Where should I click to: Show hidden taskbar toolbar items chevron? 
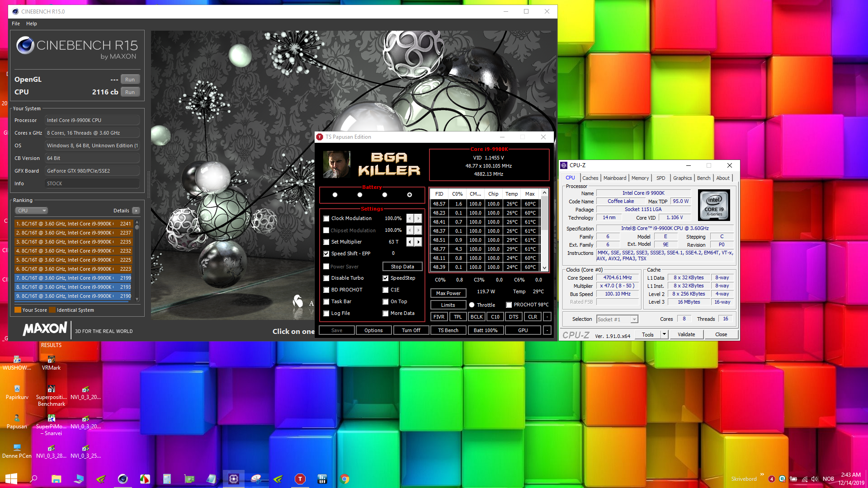click(x=762, y=474)
